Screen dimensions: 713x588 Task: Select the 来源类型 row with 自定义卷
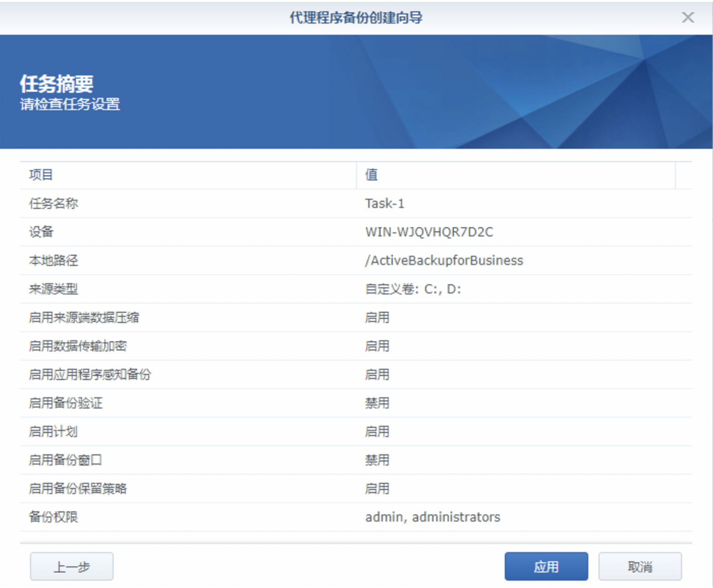pyautogui.click(x=183, y=289)
